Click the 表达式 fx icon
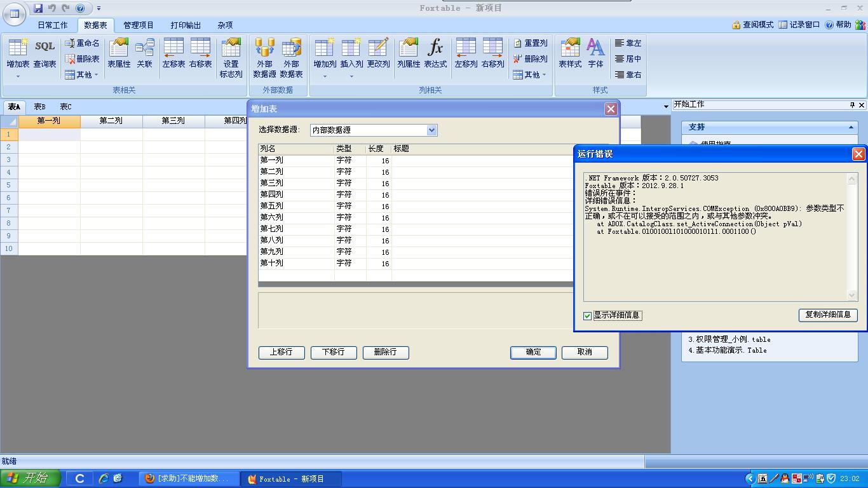Viewport: 868px width, 488px height. (x=435, y=53)
